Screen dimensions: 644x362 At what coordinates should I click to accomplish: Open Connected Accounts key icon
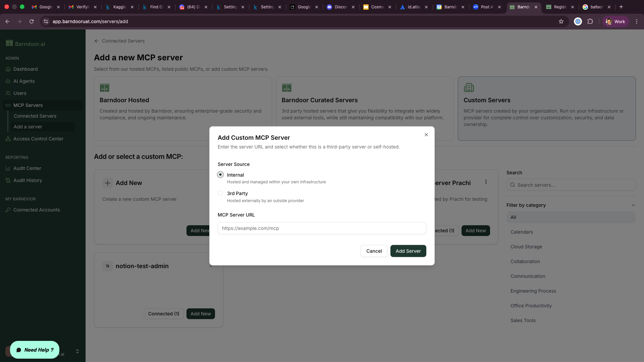[x=8, y=210]
